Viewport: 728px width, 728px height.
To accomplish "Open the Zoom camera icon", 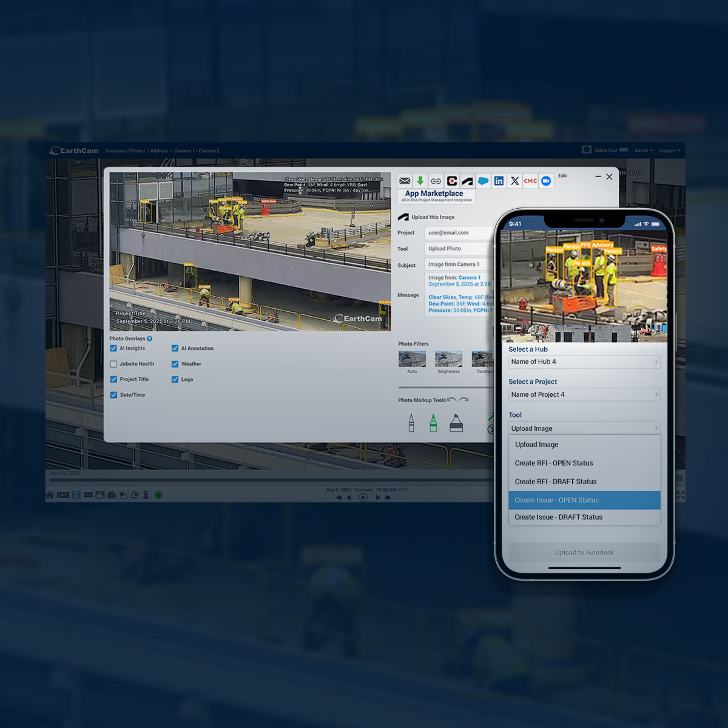I will (546, 181).
